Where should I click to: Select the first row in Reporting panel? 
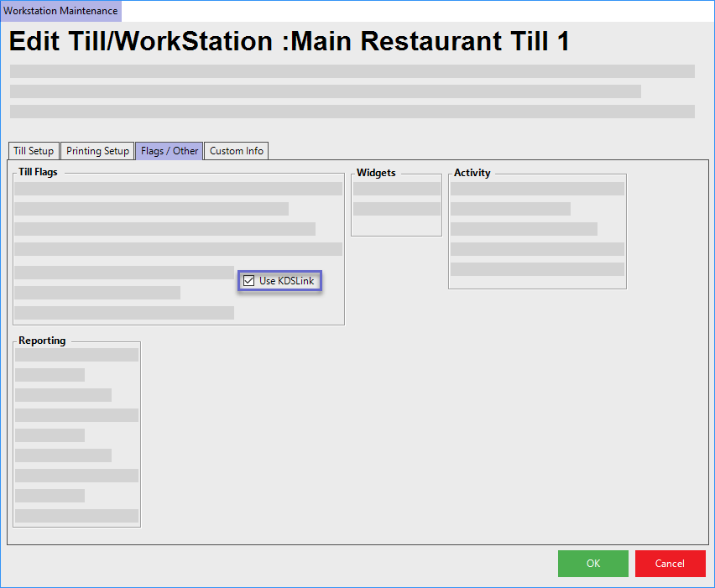coord(76,355)
